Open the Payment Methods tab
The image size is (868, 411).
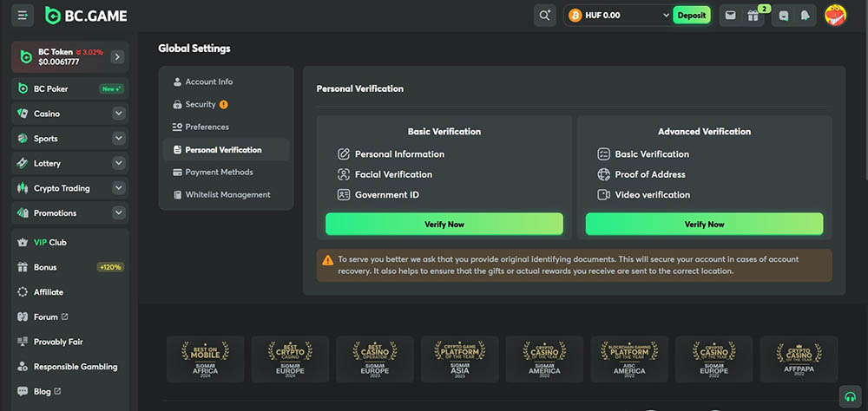point(219,173)
